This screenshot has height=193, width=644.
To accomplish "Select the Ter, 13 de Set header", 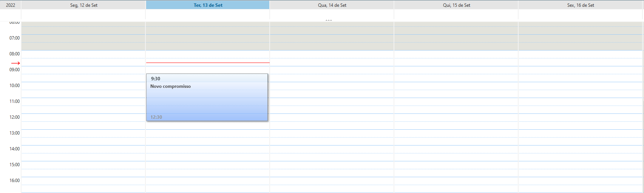I will (208, 5).
